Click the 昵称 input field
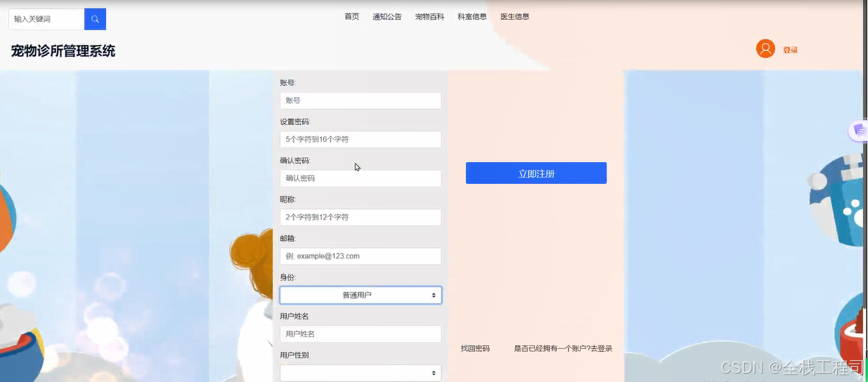Screen dimensions: 868x382 (360, 217)
